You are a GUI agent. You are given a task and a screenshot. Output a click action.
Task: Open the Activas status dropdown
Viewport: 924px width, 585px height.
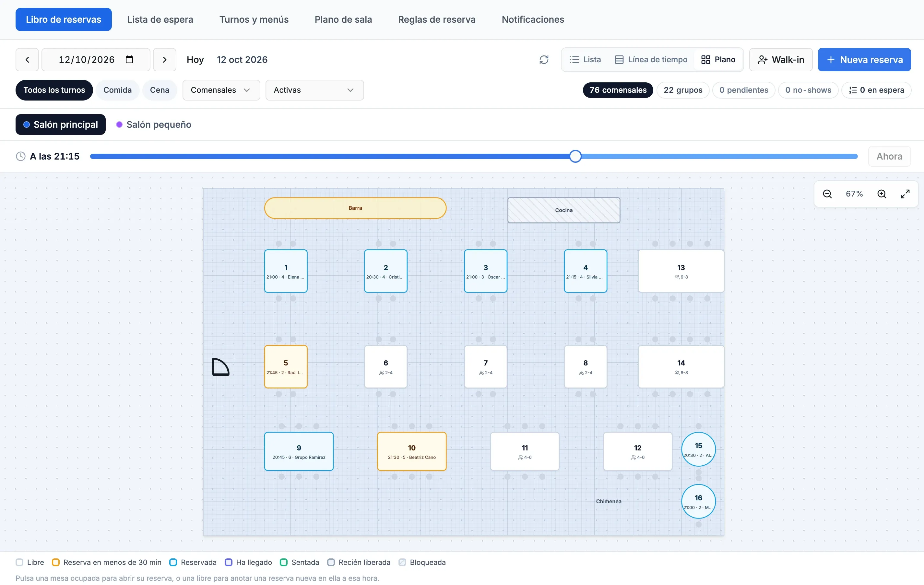click(x=314, y=90)
